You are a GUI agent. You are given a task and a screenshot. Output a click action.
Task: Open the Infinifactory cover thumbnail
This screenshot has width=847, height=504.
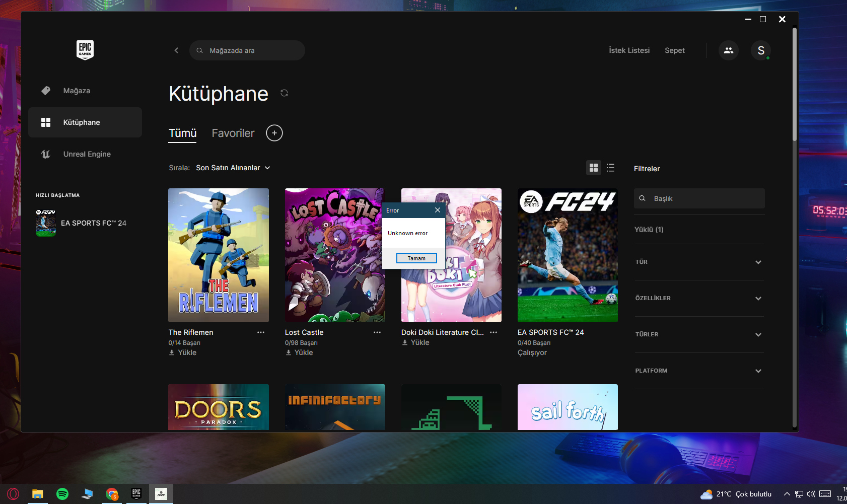pos(335,407)
